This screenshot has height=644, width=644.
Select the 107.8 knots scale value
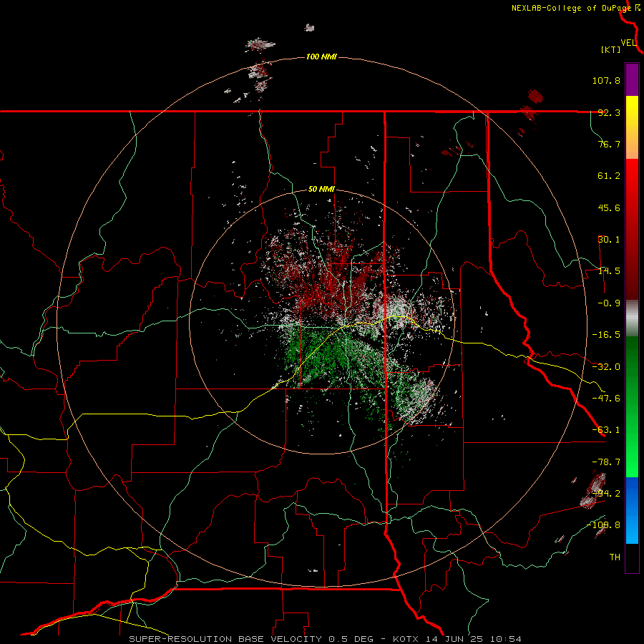tap(606, 80)
